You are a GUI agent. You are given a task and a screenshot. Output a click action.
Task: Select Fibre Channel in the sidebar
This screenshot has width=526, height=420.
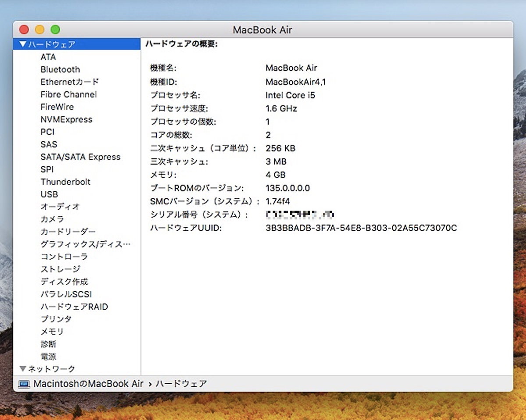[x=68, y=94]
